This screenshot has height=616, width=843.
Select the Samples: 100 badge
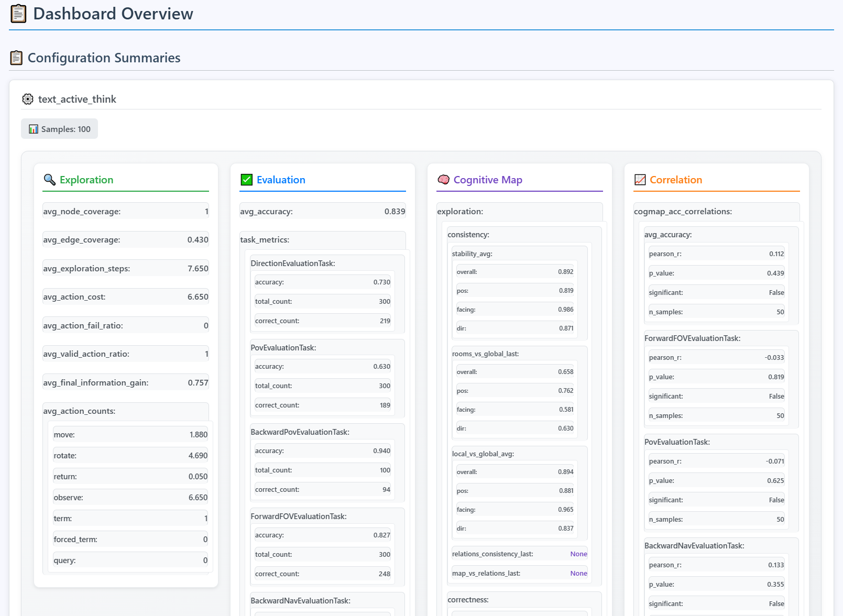tap(60, 129)
